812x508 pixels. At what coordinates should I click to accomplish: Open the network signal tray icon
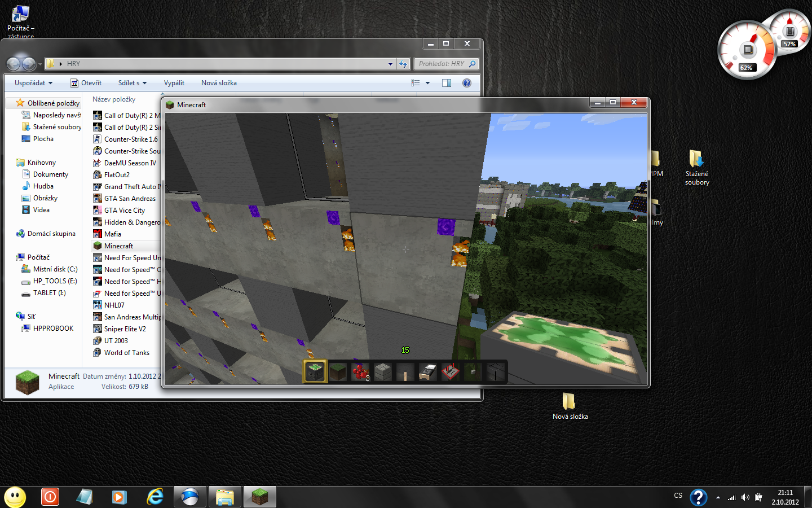coord(731,497)
